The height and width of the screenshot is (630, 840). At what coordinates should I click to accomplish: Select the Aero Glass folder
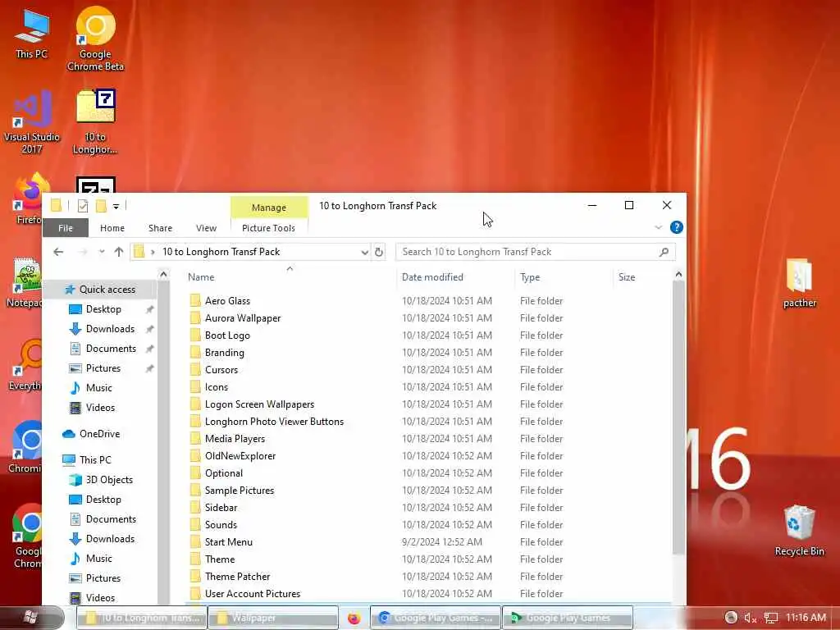[x=227, y=301]
